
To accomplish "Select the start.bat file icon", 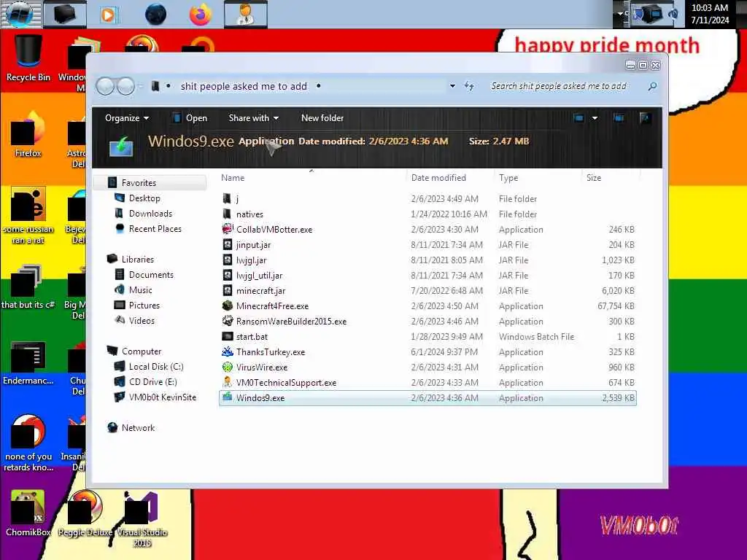I will tap(228, 336).
